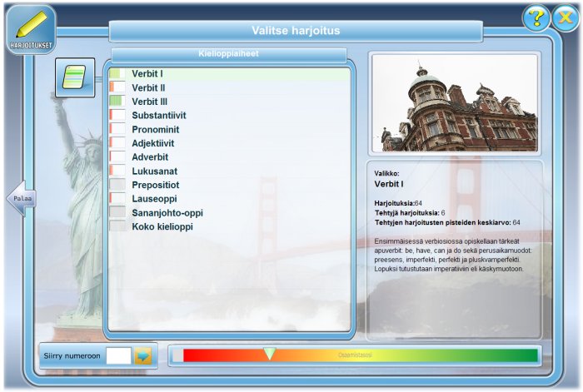Click the Adjektiivit progress indicator
The image size is (583, 392).
click(117, 142)
